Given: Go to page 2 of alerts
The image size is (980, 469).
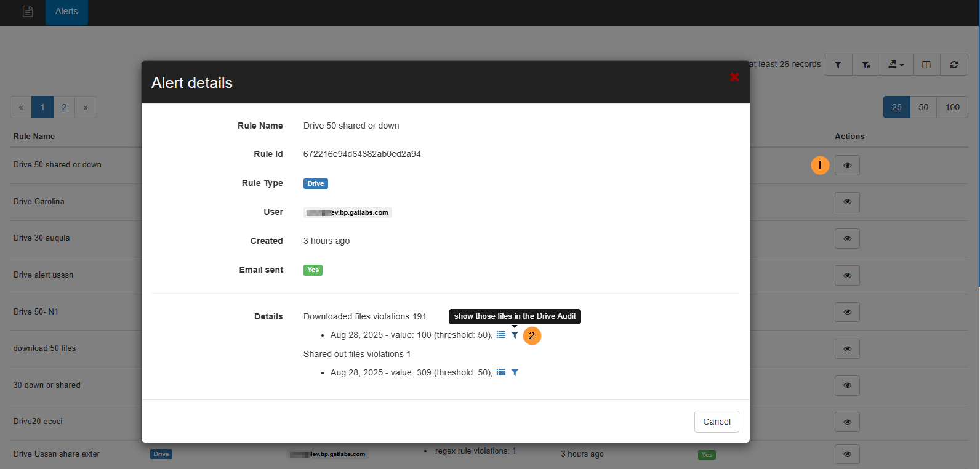Looking at the screenshot, I should point(64,107).
